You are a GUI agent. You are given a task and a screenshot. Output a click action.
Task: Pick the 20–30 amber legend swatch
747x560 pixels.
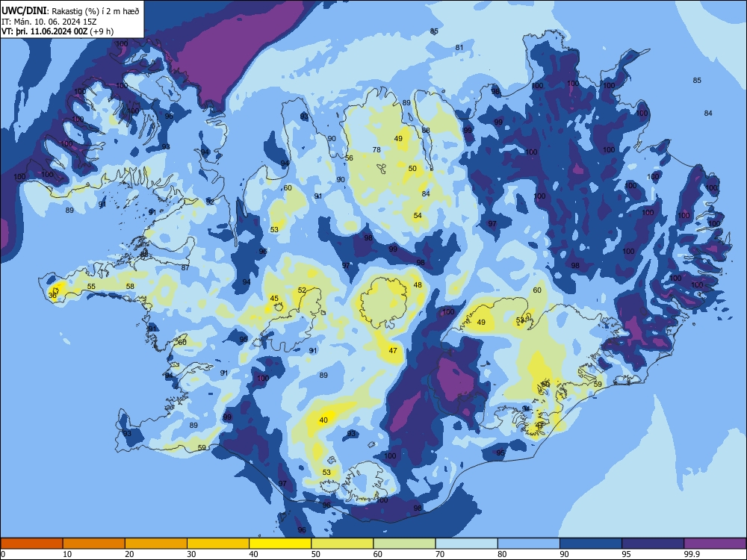[x=156, y=544]
